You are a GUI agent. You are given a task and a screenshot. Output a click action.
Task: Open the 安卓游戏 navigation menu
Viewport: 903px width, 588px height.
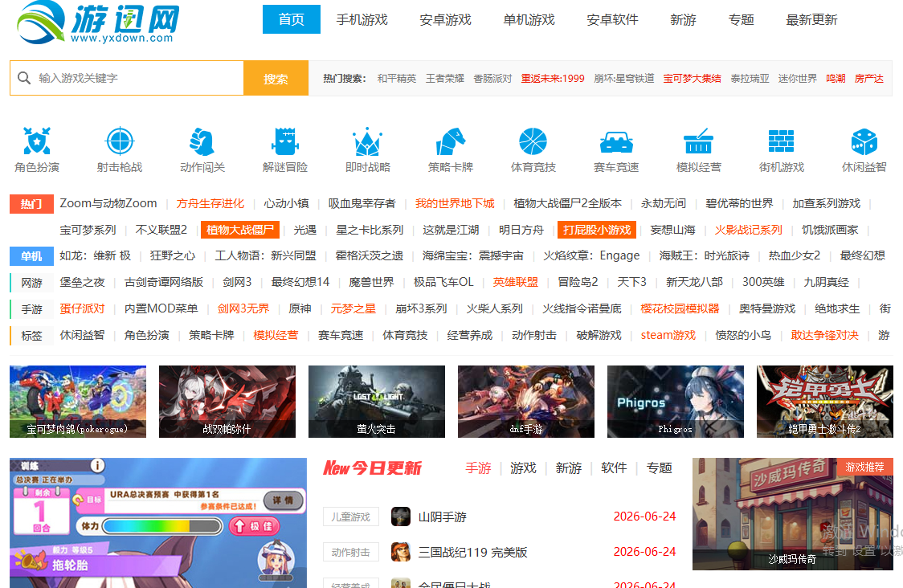click(x=446, y=19)
